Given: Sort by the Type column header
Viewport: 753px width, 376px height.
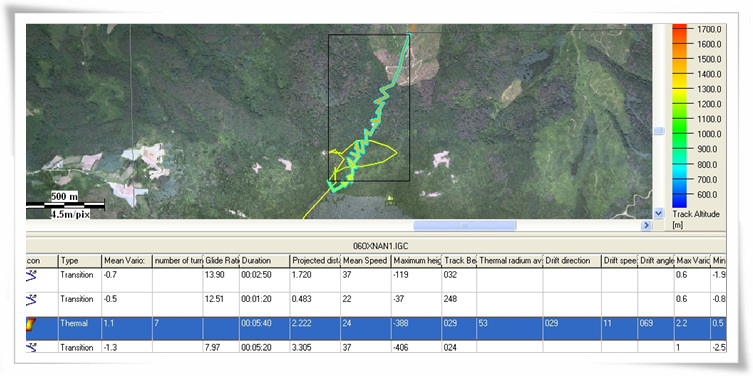Looking at the screenshot, I should pyautogui.click(x=80, y=261).
